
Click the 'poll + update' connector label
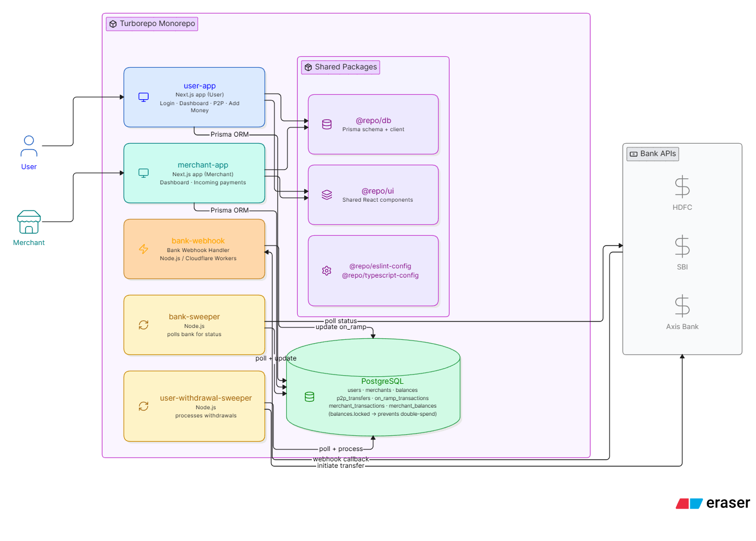click(276, 358)
